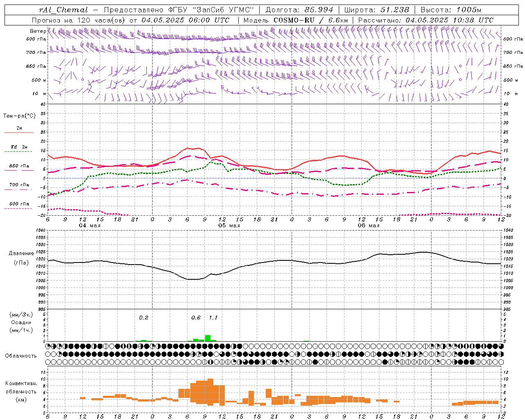525x420 pixels.
Task: Select the longitude value Долгота: 85.994
Action: pos(300,10)
